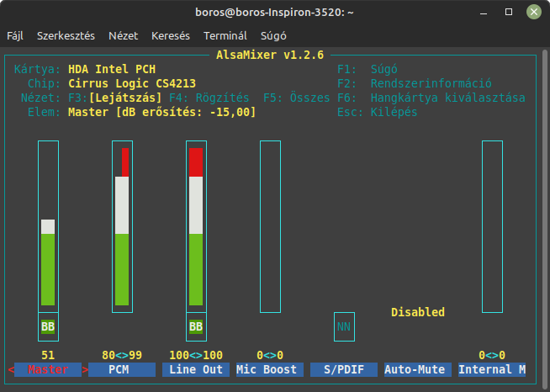
Task: Click the F6 Hangkártya kiválasztása hint
Action: click(x=431, y=98)
